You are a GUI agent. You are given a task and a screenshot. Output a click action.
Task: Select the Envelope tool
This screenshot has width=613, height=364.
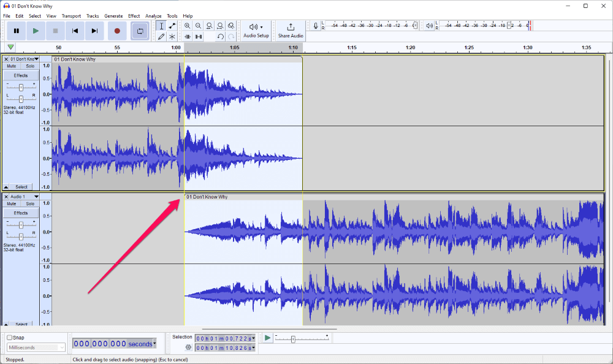[x=172, y=26]
